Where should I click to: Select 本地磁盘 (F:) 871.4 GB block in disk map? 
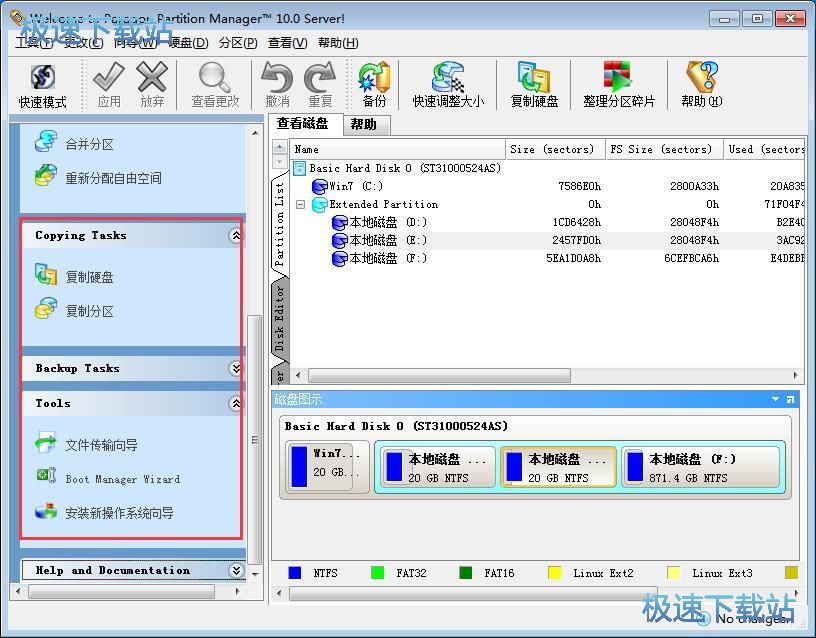click(703, 467)
